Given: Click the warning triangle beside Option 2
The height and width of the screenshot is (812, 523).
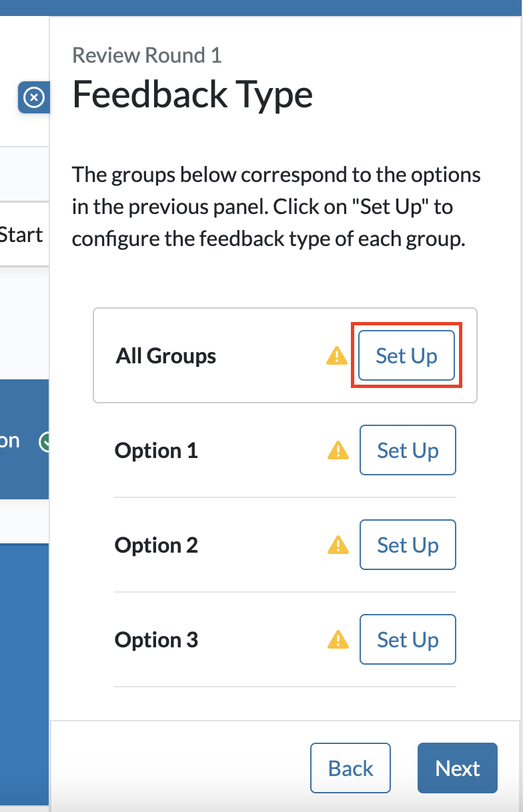Looking at the screenshot, I should tap(338, 545).
